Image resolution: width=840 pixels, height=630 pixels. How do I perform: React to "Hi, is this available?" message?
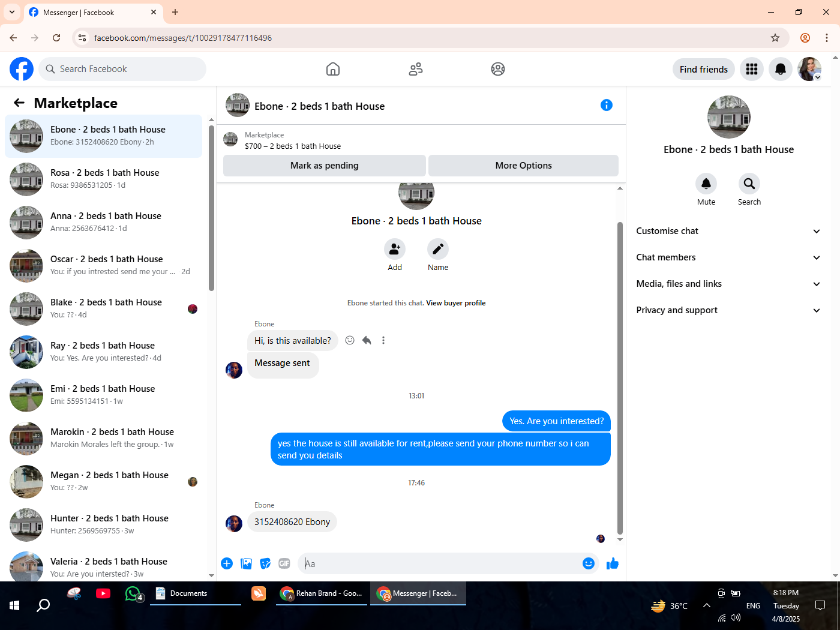pyautogui.click(x=350, y=340)
